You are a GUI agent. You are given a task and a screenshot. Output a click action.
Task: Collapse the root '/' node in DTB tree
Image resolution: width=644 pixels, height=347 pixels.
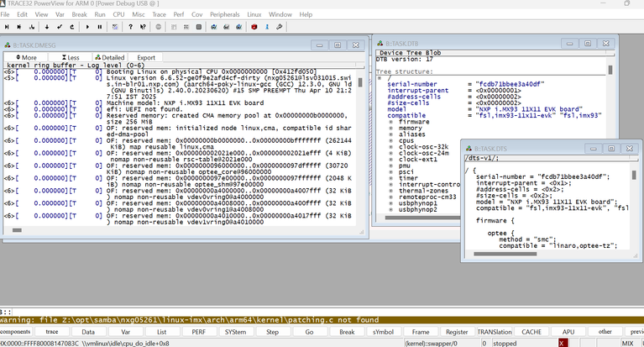point(380,77)
